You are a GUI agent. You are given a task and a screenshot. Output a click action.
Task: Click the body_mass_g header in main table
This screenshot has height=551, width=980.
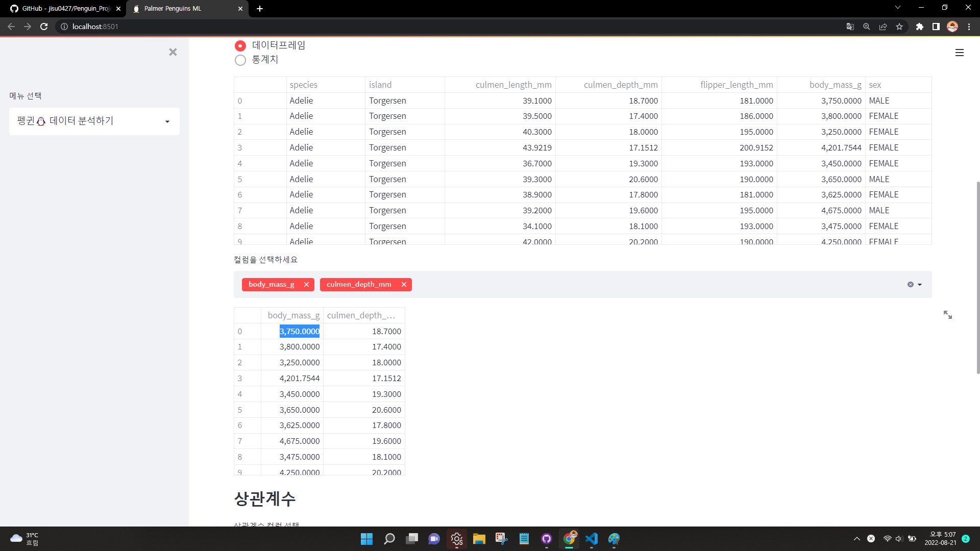pyautogui.click(x=821, y=85)
